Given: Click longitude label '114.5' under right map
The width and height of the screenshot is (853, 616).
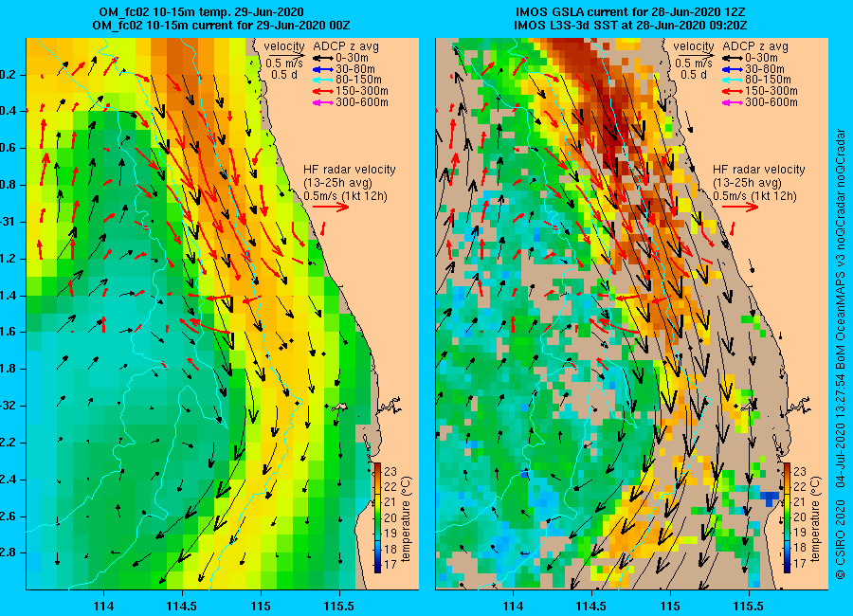Looking at the screenshot, I should pos(590,606).
